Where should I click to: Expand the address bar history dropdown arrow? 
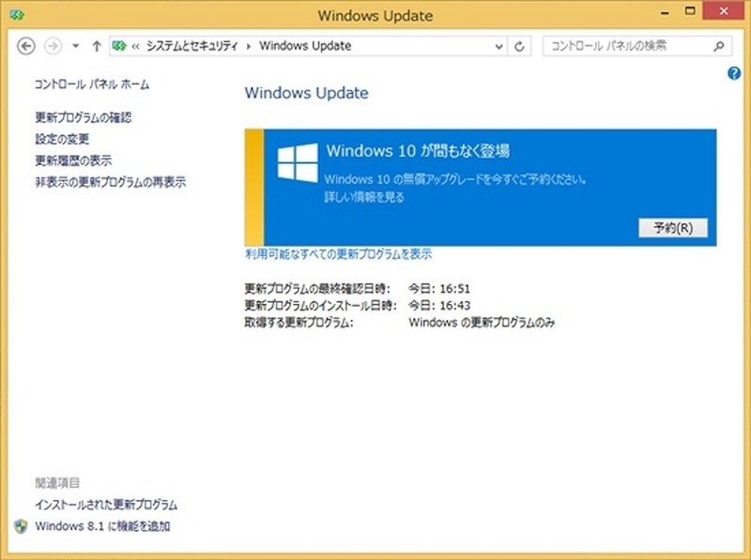pos(498,46)
